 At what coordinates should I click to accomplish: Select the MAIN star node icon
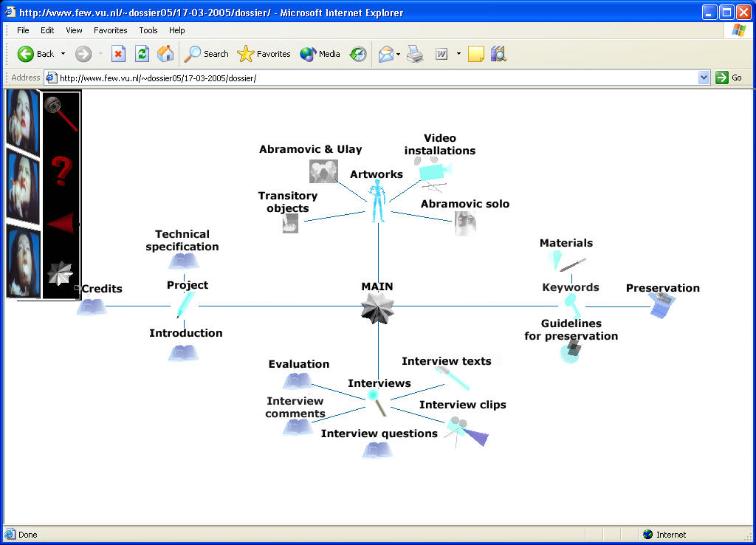[x=377, y=308]
